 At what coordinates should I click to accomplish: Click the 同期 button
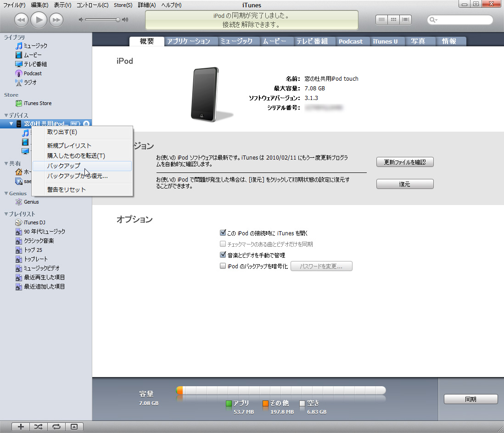point(471,399)
